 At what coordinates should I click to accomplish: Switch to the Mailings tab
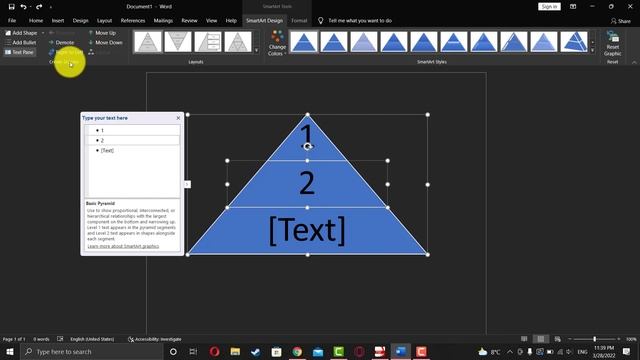(x=163, y=20)
